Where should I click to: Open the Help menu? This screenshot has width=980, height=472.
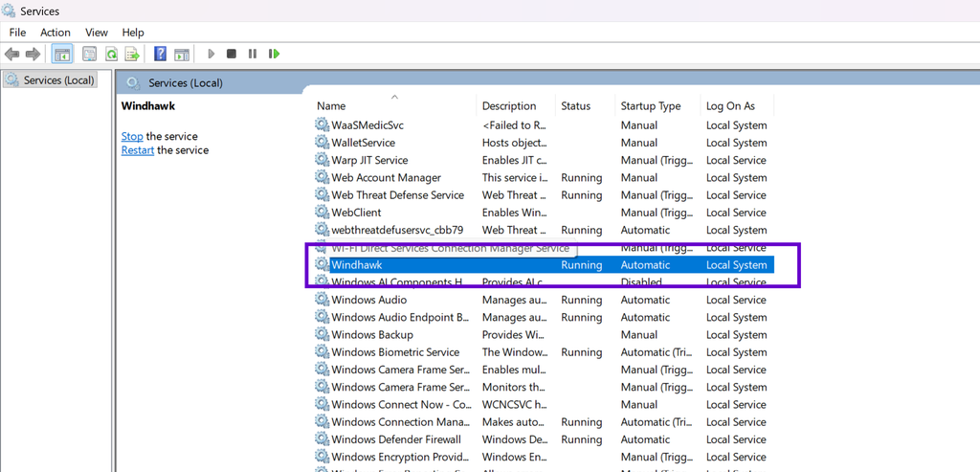(132, 33)
